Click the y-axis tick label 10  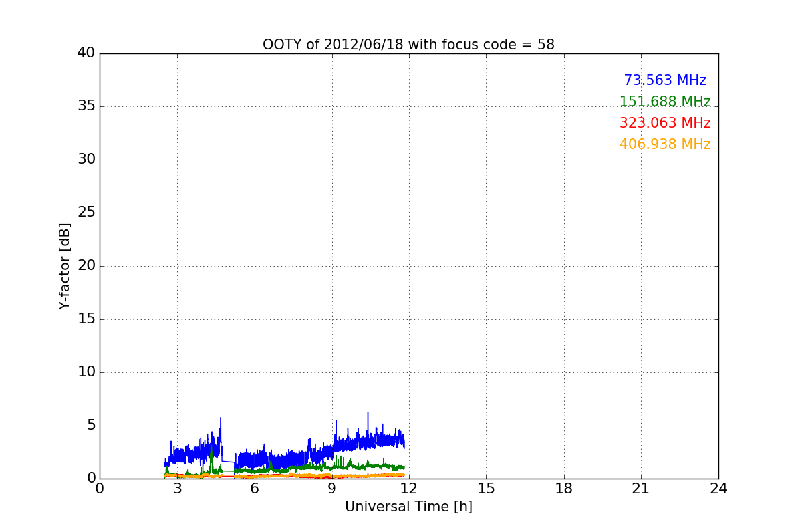tap(86, 372)
